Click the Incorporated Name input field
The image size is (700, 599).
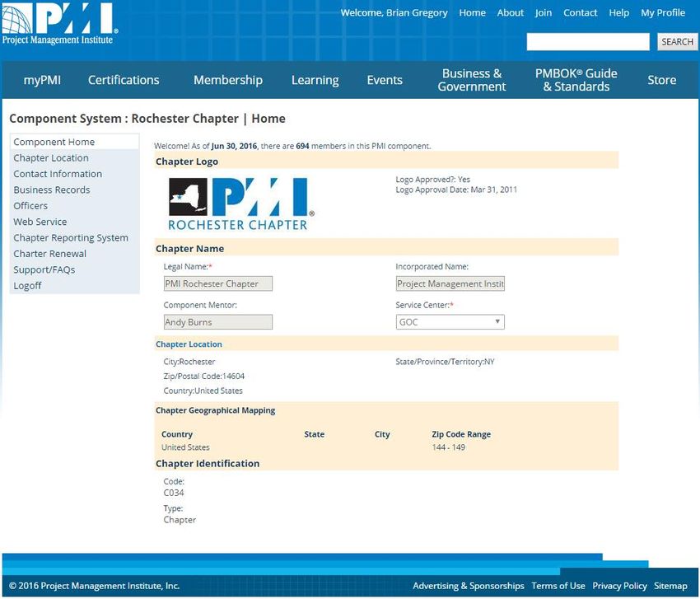click(450, 283)
